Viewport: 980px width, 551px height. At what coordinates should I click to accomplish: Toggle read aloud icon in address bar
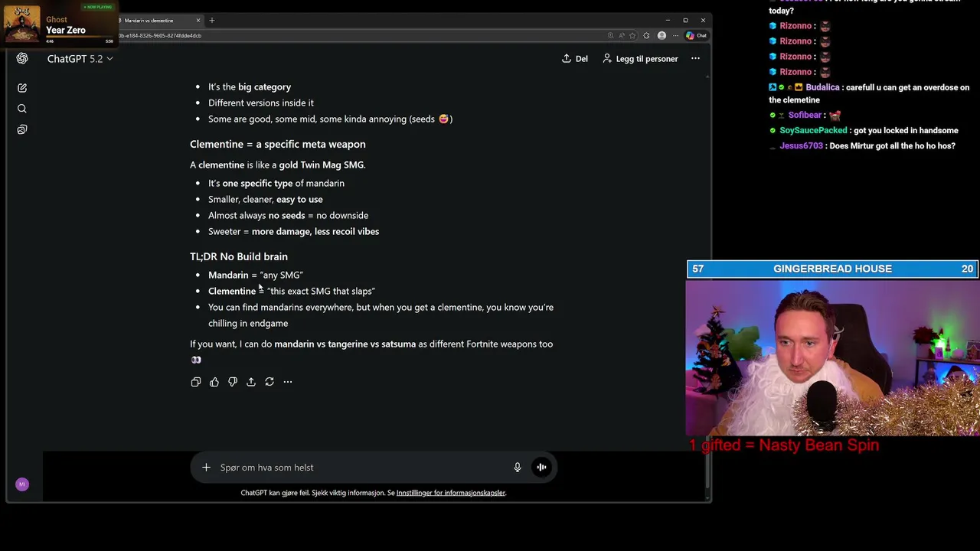pos(622,35)
